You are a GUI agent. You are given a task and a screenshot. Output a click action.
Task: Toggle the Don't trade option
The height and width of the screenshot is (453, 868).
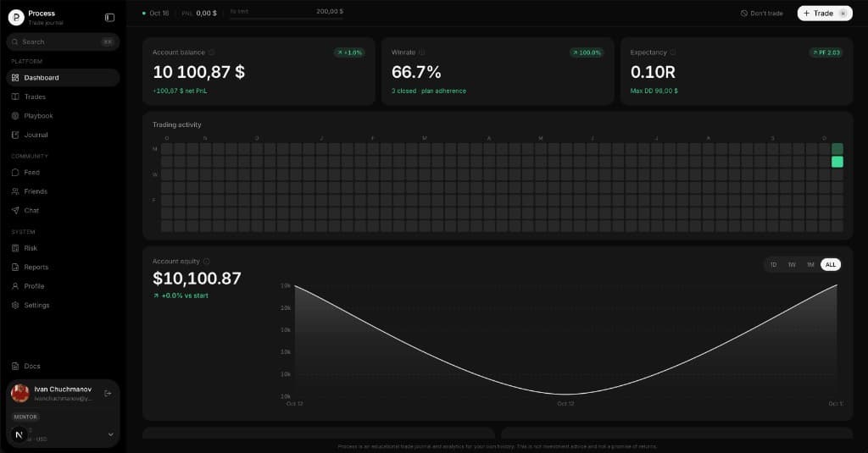tap(762, 14)
